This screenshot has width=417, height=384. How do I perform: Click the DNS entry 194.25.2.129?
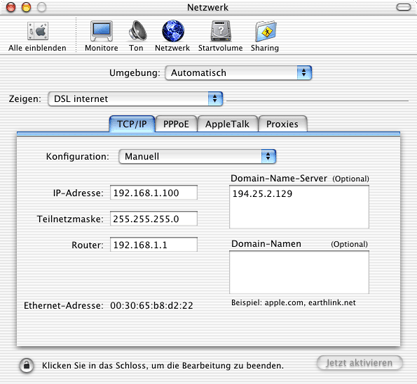[x=262, y=194]
